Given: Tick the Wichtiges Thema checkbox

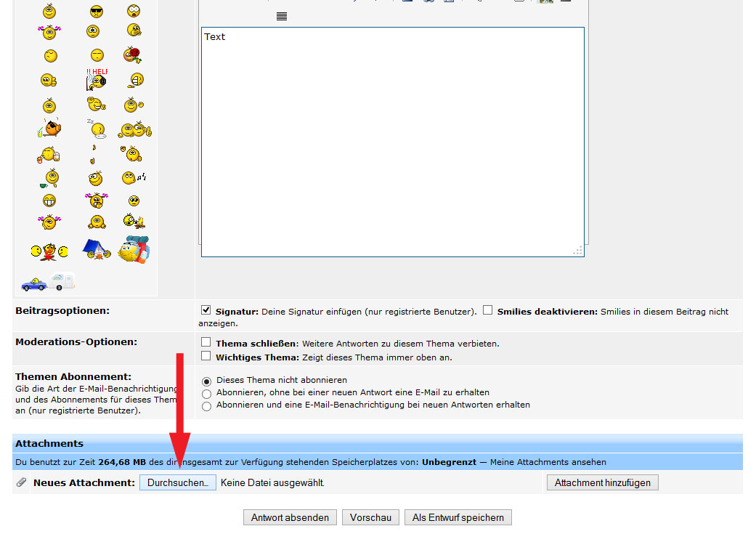Looking at the screenshot, I should pos(206,356).
